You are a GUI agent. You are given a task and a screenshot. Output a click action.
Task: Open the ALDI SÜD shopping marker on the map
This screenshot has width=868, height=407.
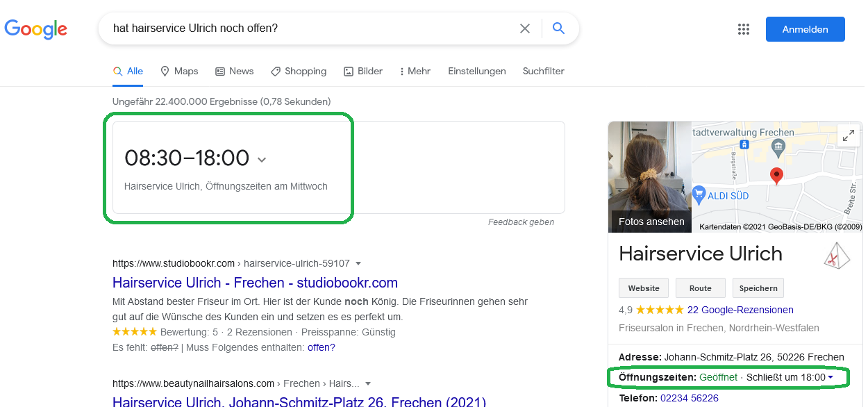699,194
